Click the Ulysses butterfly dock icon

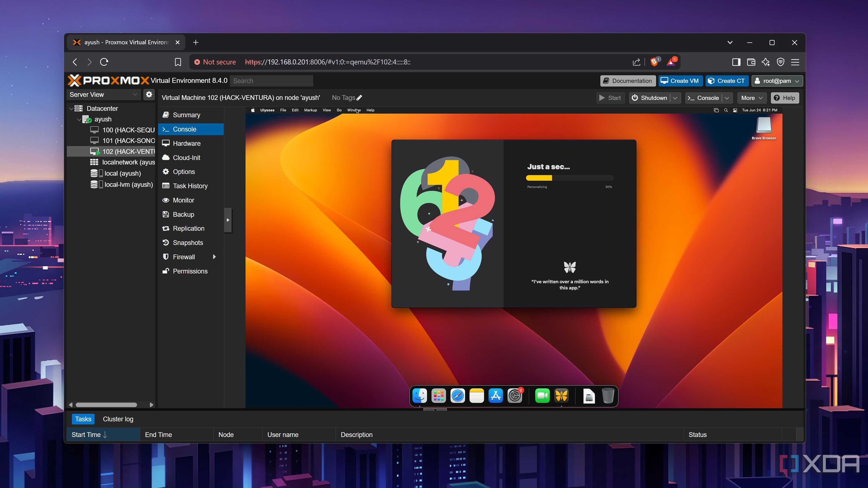pos(561,396)
